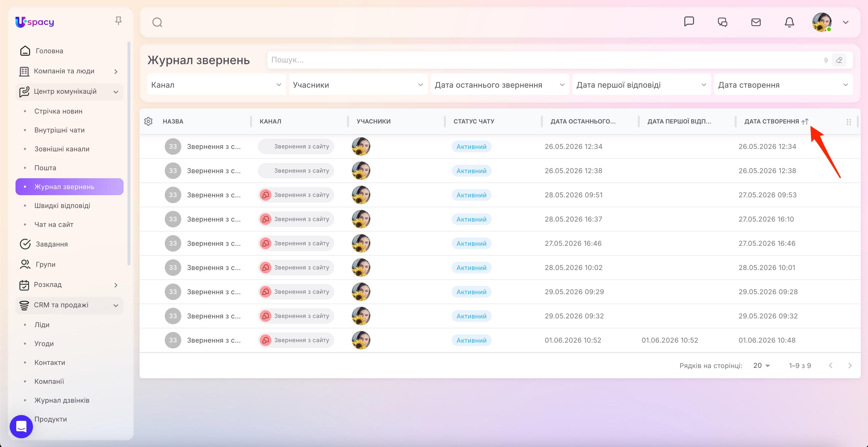Click the Головна home icon
Screen dimensions: 868x447
(25, 51)
